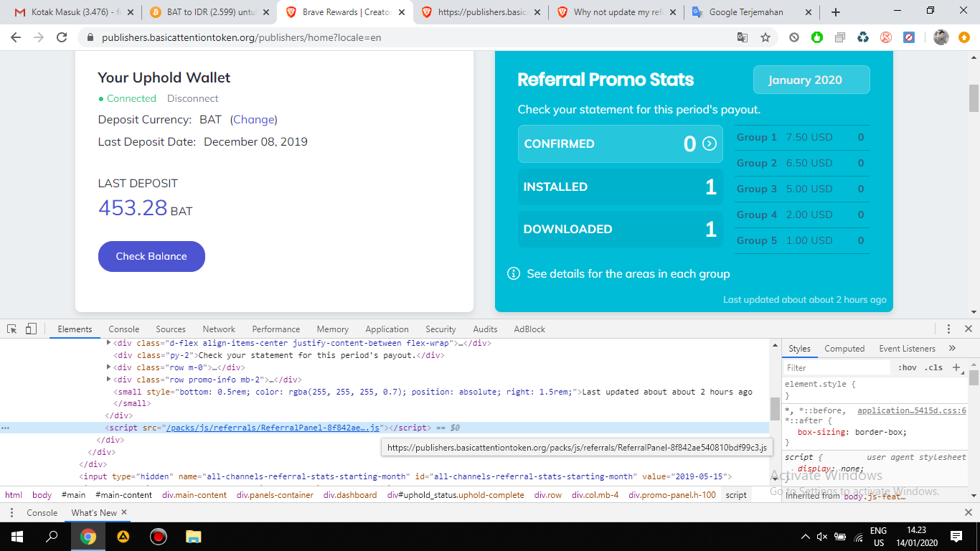Open the Network tab
Image resolution: width=980 pixels, height=551 pixels.
coord(219,329)
